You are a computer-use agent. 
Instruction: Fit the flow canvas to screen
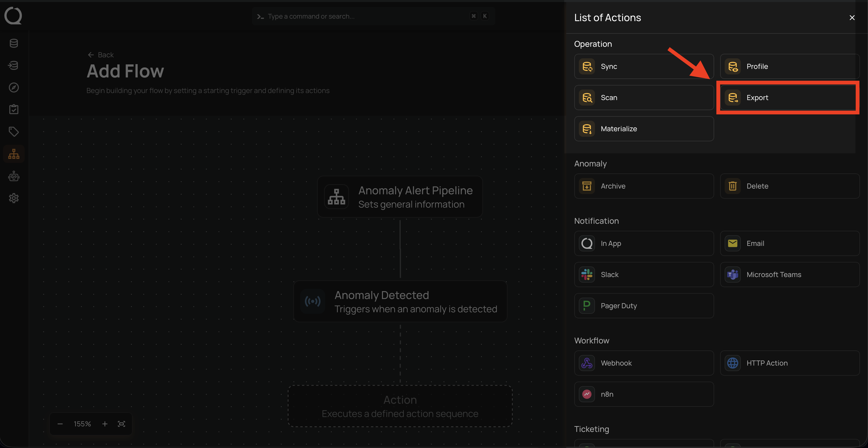pos(121,424)
